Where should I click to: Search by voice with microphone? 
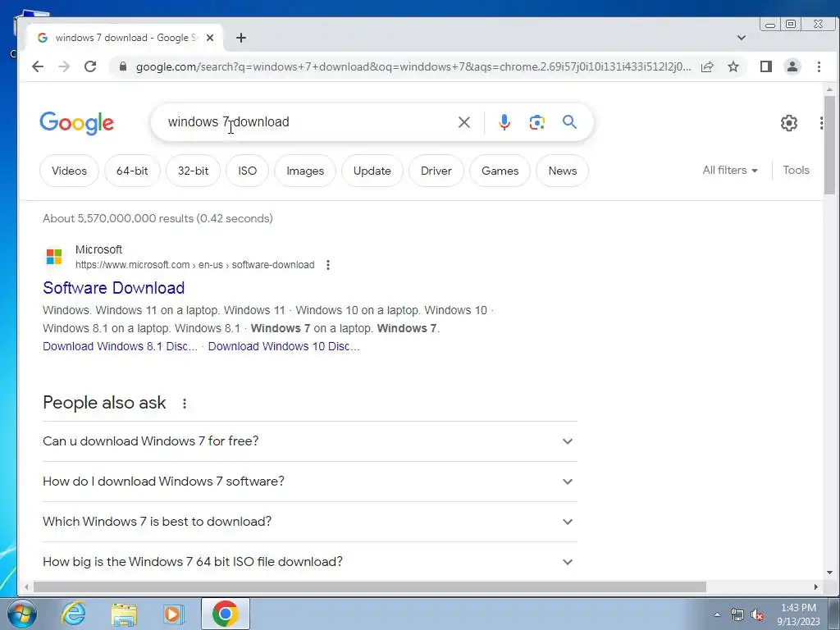(x=504, y=122)
